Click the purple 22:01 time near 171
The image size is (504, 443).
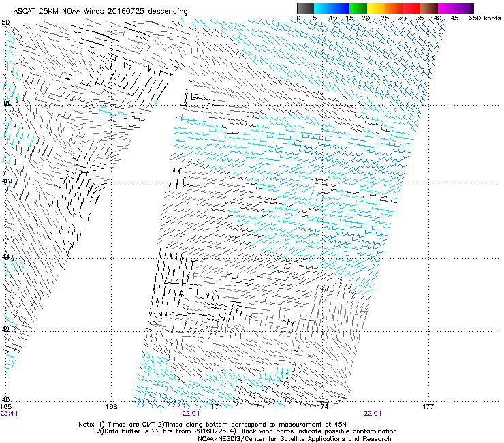tap(191, 414)
